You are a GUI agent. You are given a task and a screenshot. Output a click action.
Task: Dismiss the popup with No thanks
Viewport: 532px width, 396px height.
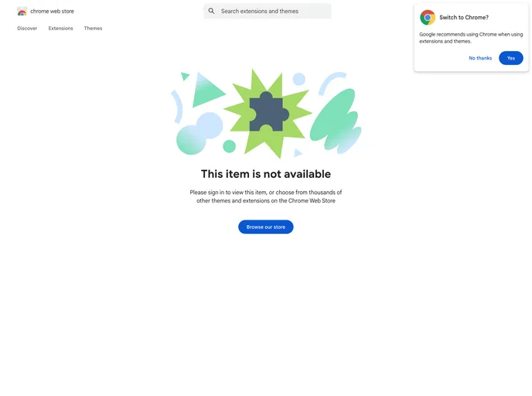[x=480, y=58]
